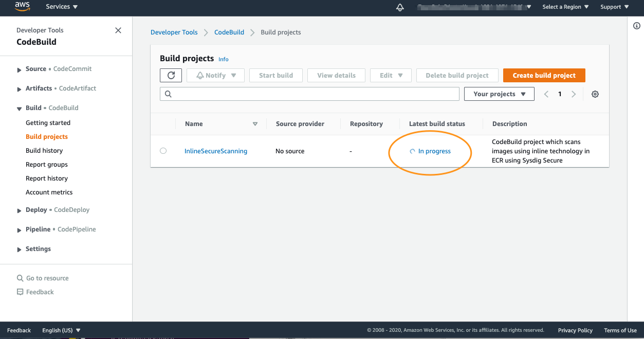
Task: Open the Info link beside Build projects
Action: (x=224, y=59)
